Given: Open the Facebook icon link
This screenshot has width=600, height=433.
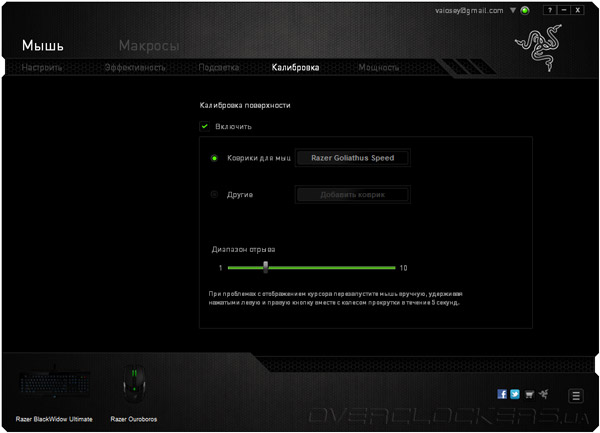Looking at the screenshot, I should click(x=502, y=394).
